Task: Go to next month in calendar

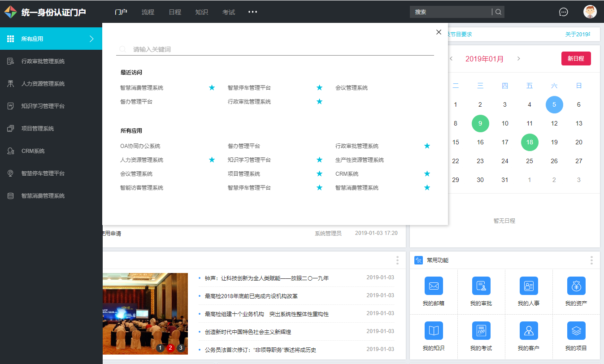Action: coord(519,59)
